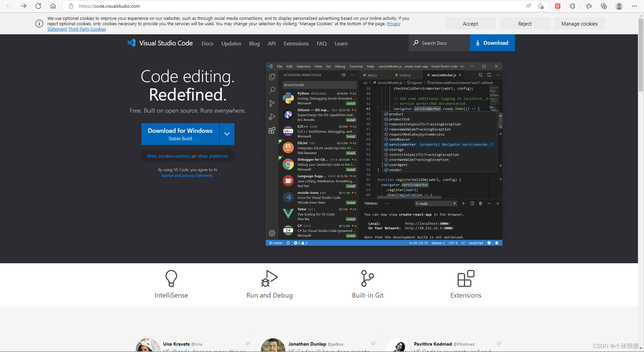Click the browser Back arrow
644x352 pixels.
point(9,6)
